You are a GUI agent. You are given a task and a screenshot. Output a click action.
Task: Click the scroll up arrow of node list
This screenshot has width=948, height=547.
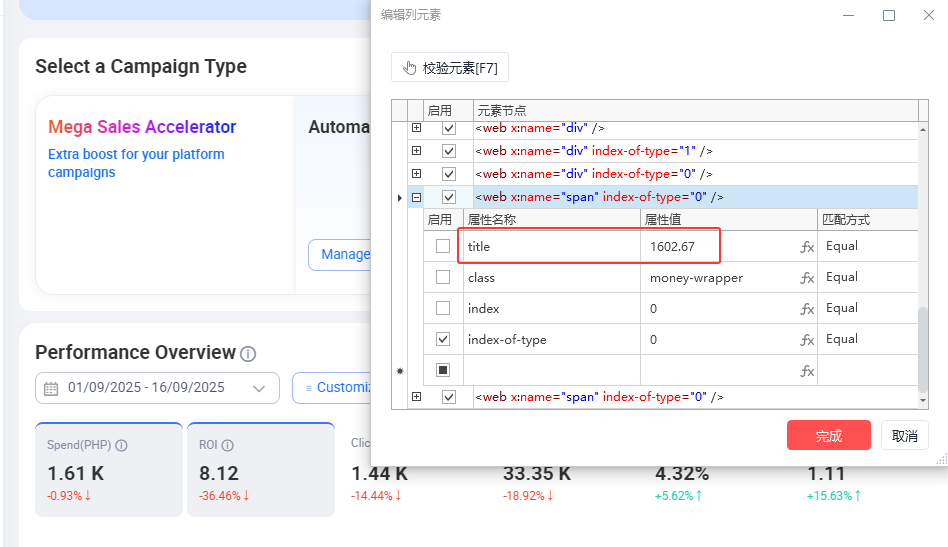coord(923,129)
